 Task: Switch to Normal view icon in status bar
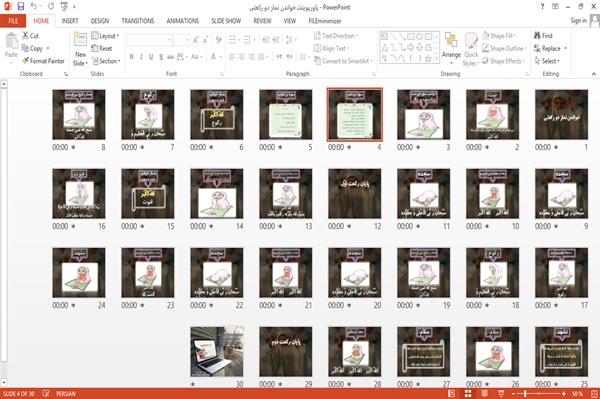pos(452,394)
